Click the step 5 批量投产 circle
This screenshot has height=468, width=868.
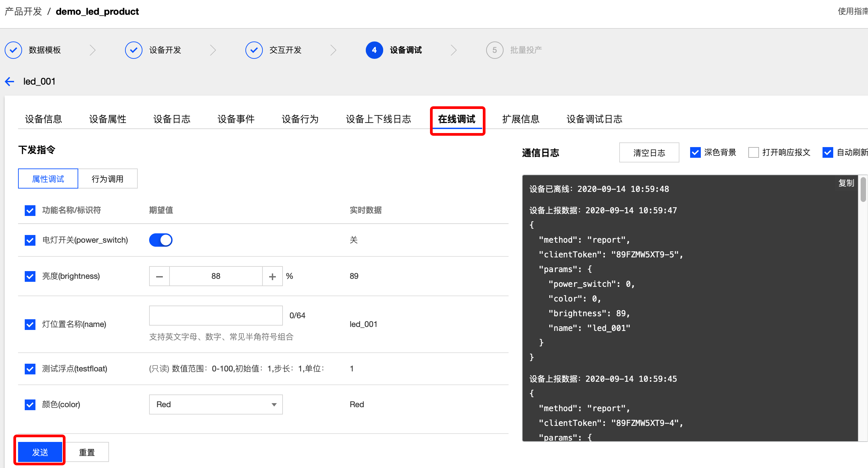494,50
